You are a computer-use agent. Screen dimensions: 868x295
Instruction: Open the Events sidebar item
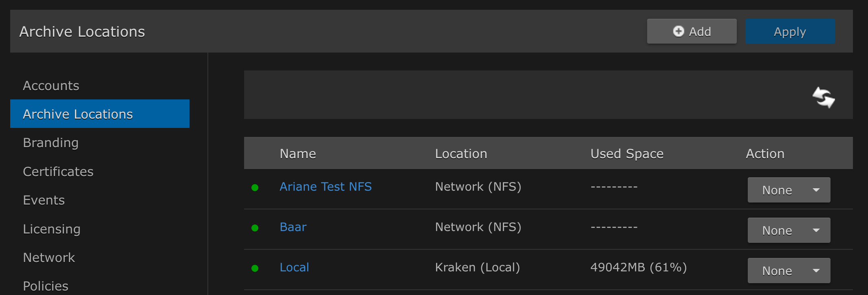click(44, 200)
